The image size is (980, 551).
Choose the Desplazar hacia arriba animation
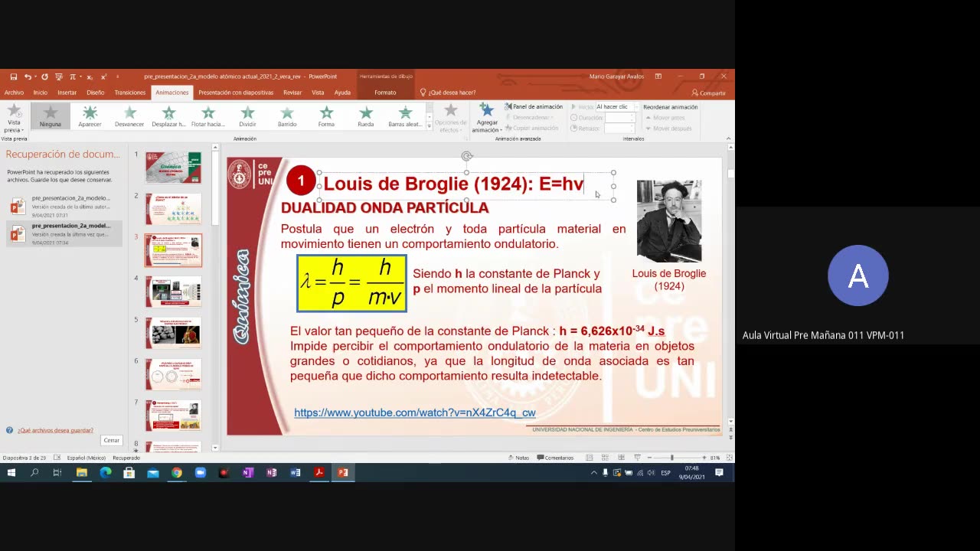click(x=168, y=116)
